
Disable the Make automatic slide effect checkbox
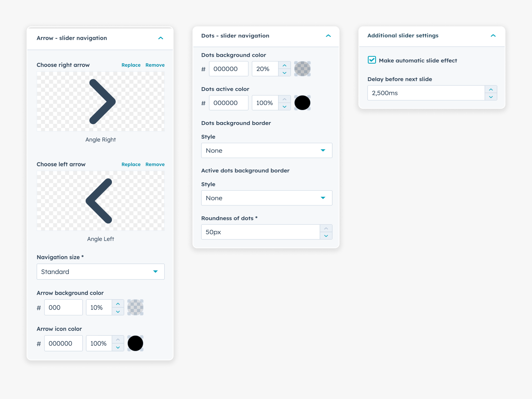(371, 60)
